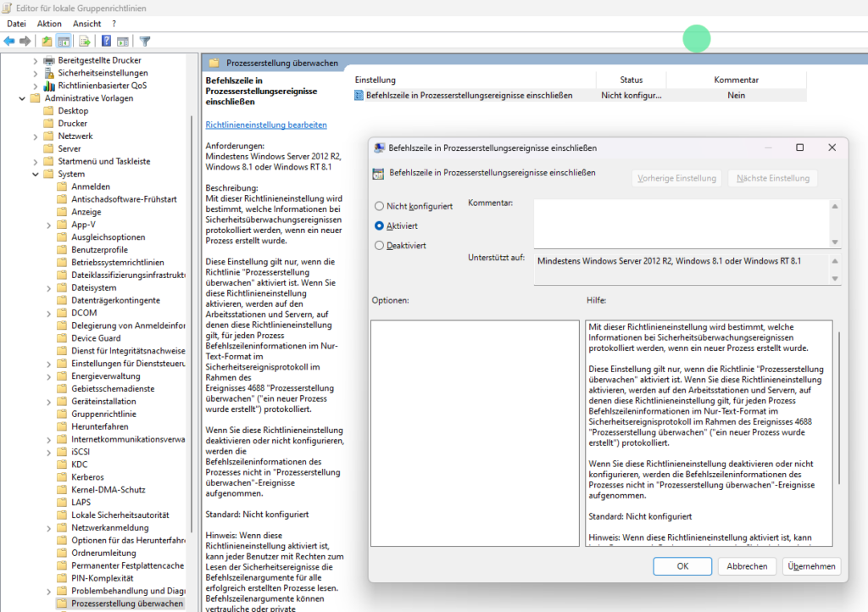868x612 pixels.
Task: Click policy icon beside Befehlszeile list entry
Action: (x=359, y=96)
